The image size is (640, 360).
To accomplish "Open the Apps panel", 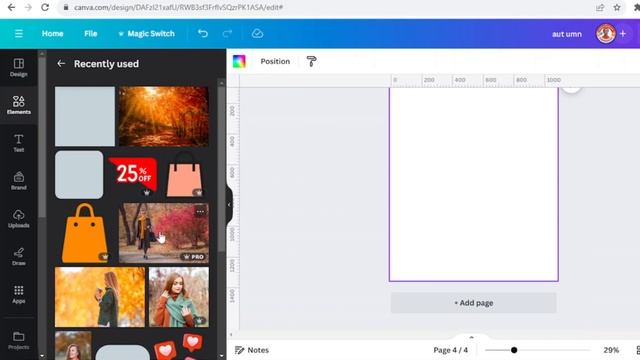I will 19,294.
